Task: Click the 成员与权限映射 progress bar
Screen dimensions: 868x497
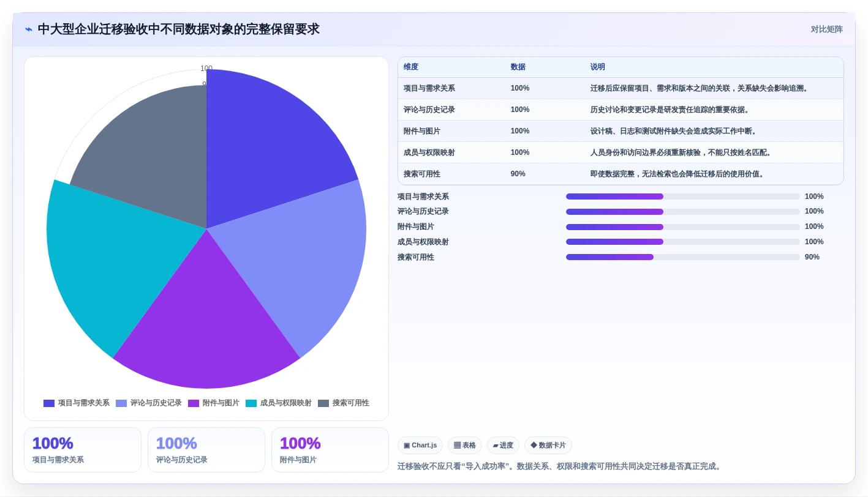Action: click(x=683, y=242)
